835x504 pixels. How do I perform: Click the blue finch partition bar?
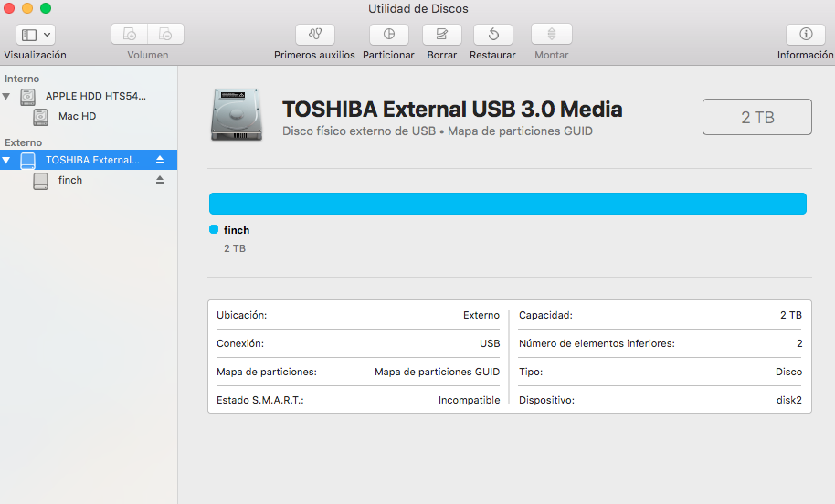[507, 204]
